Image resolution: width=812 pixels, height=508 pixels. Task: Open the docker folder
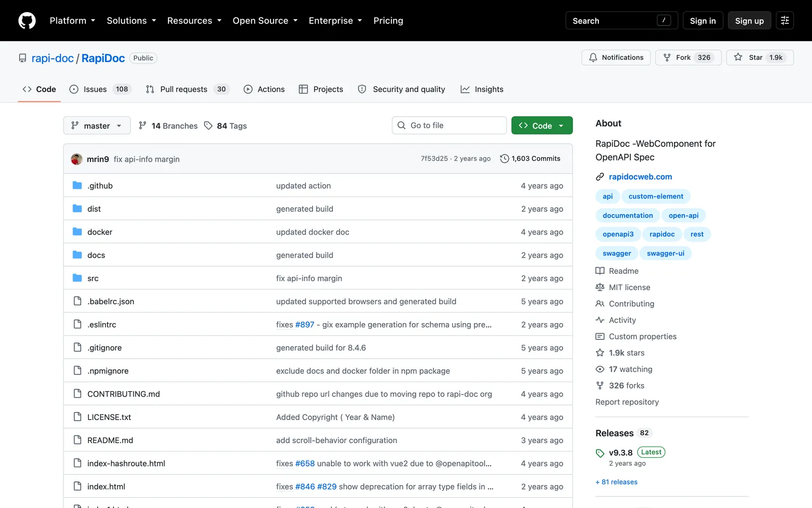coord(99,232)
